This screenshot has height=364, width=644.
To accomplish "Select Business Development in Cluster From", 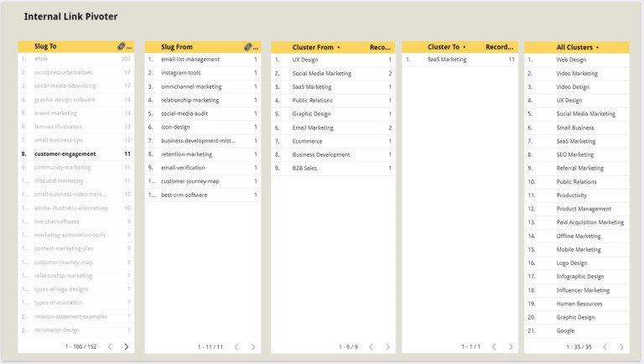I will (333, 155).
